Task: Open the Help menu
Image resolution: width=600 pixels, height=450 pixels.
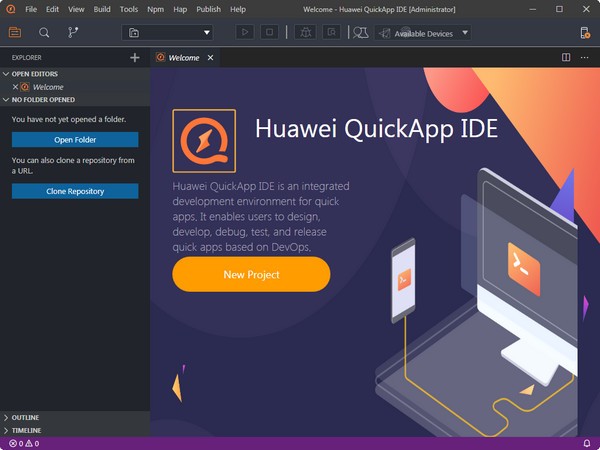Action: (238, 9)
